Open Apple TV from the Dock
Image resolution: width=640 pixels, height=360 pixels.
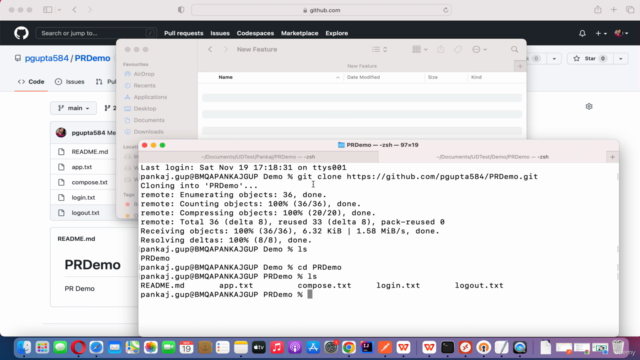coord(259,347)
